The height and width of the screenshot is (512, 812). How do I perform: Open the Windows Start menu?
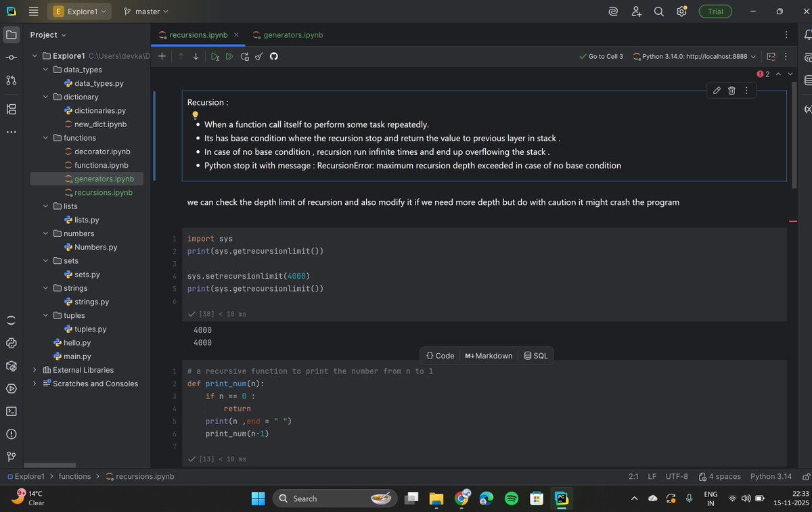(x=258, y=498)
